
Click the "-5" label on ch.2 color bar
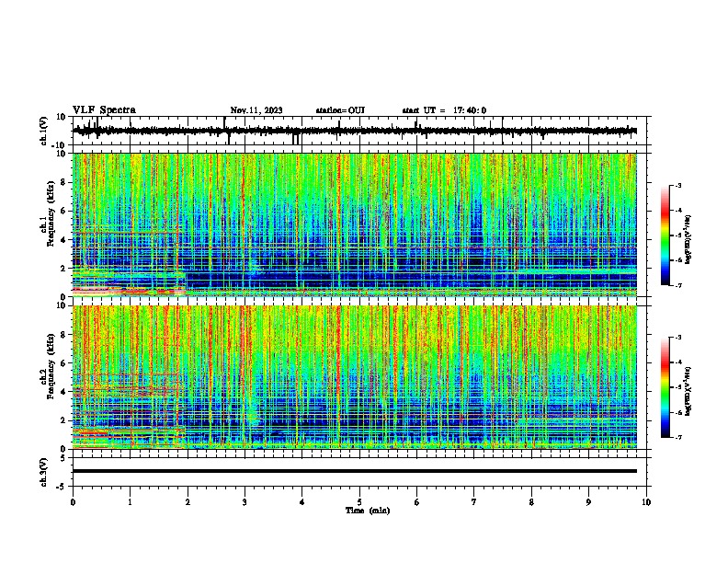[677, 387]
